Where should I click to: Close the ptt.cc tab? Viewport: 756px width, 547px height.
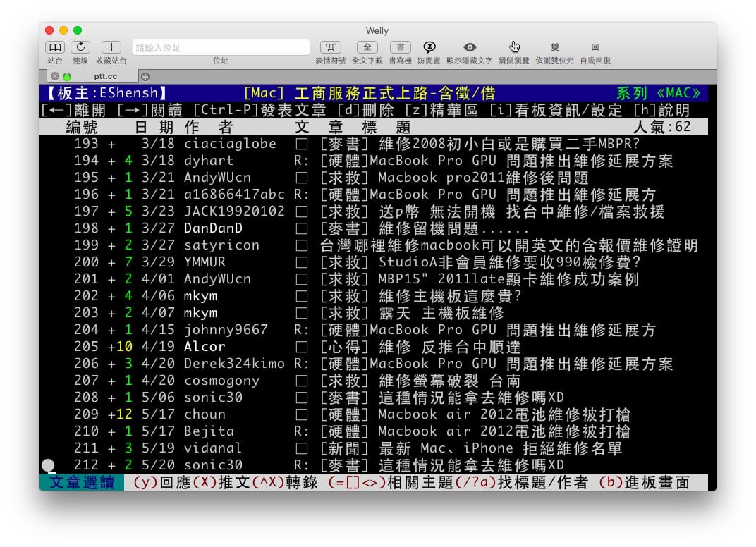click(55, 76)
